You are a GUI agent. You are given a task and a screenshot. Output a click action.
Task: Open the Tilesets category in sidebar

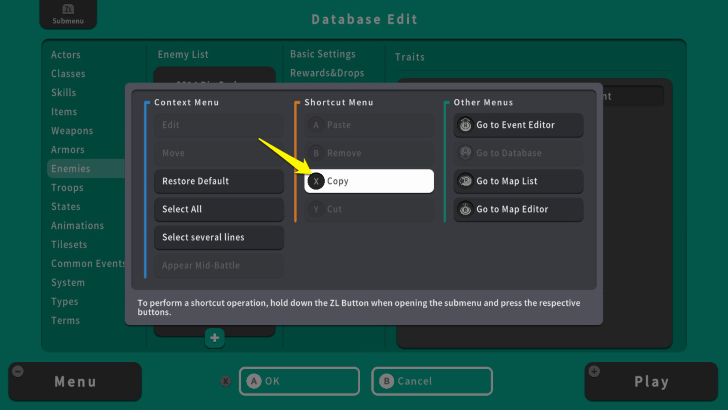[x=69, y=245]
